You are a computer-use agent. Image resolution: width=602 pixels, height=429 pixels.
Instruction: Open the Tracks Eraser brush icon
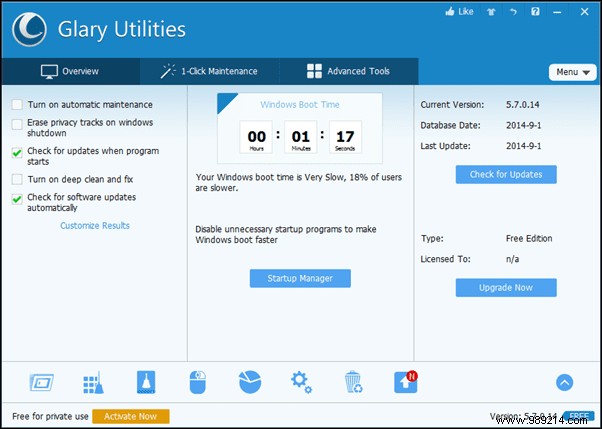coord(146,382)
